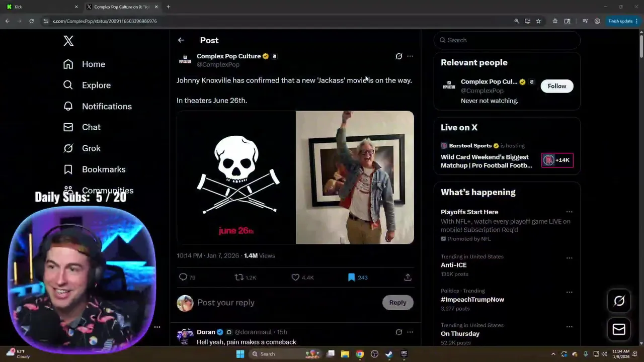Click Grok icon on Complex Pop Culture post
The height and width of the screenshot is (362, 644).
398,56
